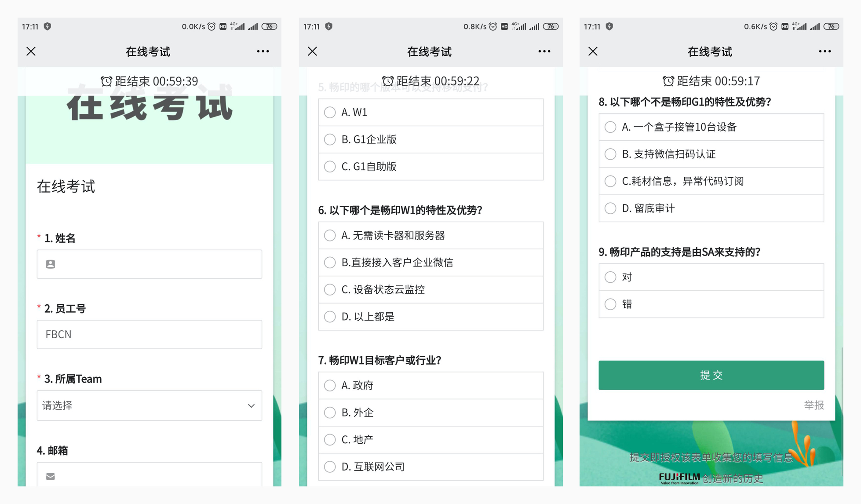This screenshot has width=861, height=504.
Task: Open the three-dot menu on first screen
Action: point(263,51)
